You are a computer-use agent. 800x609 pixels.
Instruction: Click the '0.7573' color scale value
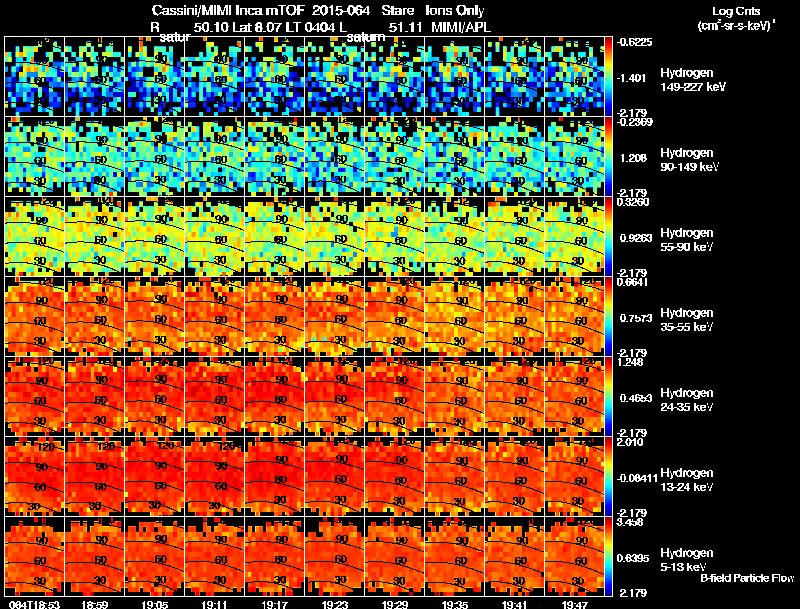[x=636, y=318]
